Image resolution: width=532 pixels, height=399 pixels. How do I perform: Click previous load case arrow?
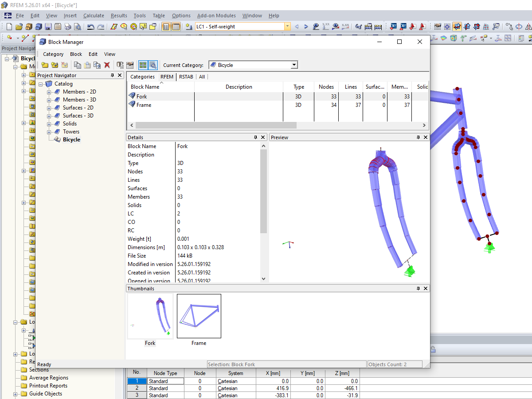click(297, 27)
